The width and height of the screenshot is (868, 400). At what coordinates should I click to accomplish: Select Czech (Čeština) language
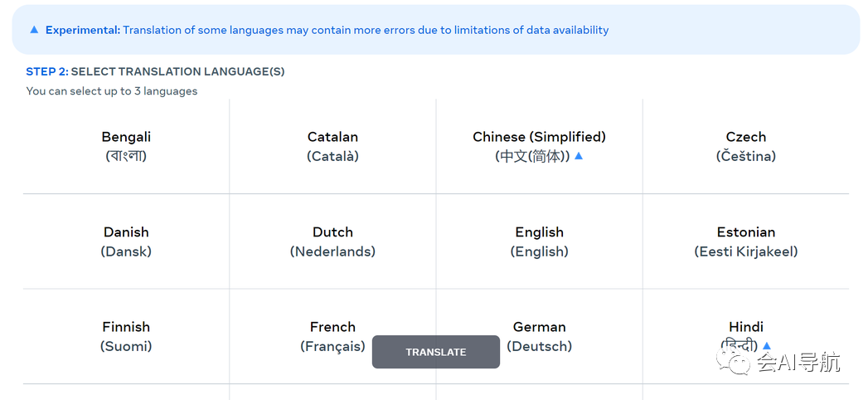(745, 146)
